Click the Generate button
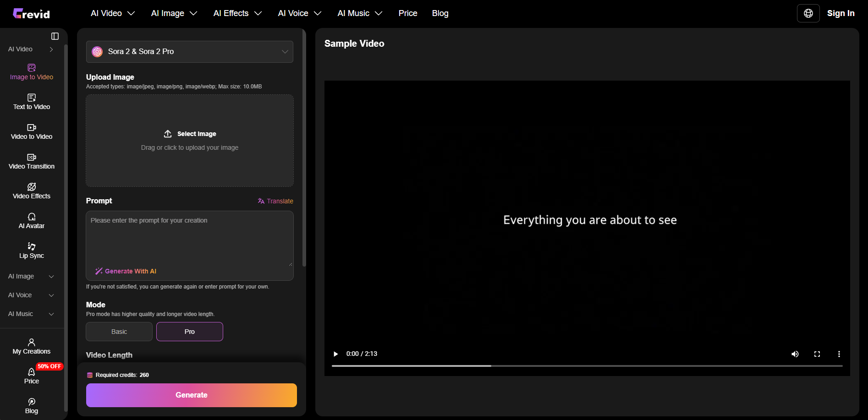868x420 pixels. coord(192,395)
